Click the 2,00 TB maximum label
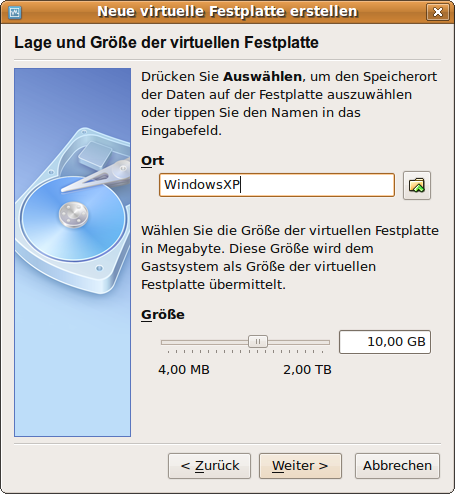The height and width of the screenshot is (494, 455). [x=307, y=370]
